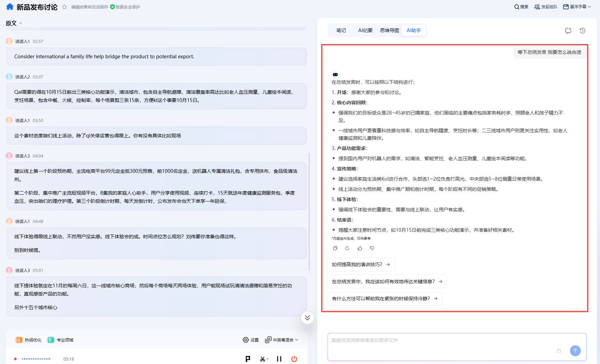Open the AI纪要 tab
Screen dimensions: 600x364
tap(365, 30)
